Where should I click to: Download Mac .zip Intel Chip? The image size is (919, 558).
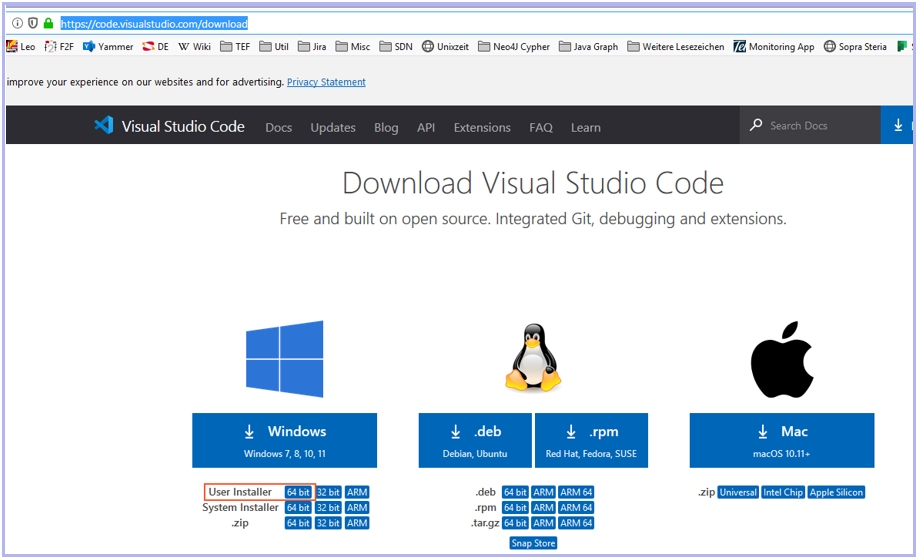783,492
